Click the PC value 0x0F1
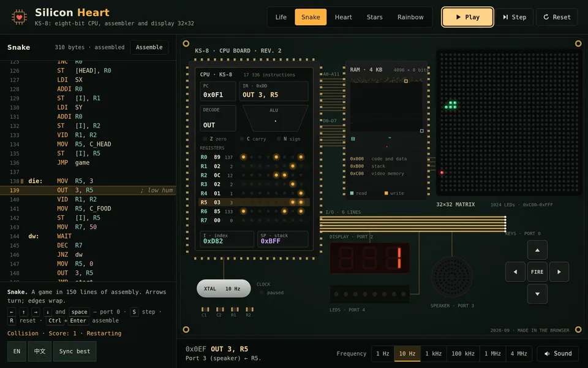Image resolution: width=588 pixels, height=368 pixels. click(213, 95)
